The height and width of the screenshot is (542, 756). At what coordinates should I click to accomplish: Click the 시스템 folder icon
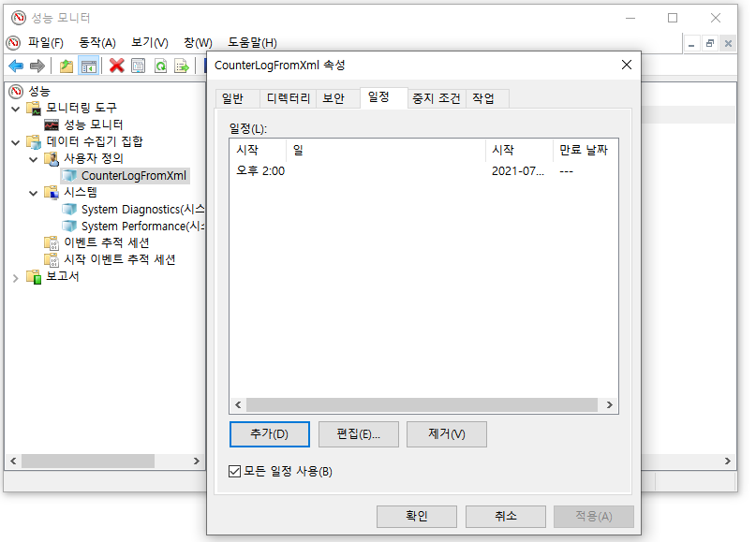coord(52,192)
